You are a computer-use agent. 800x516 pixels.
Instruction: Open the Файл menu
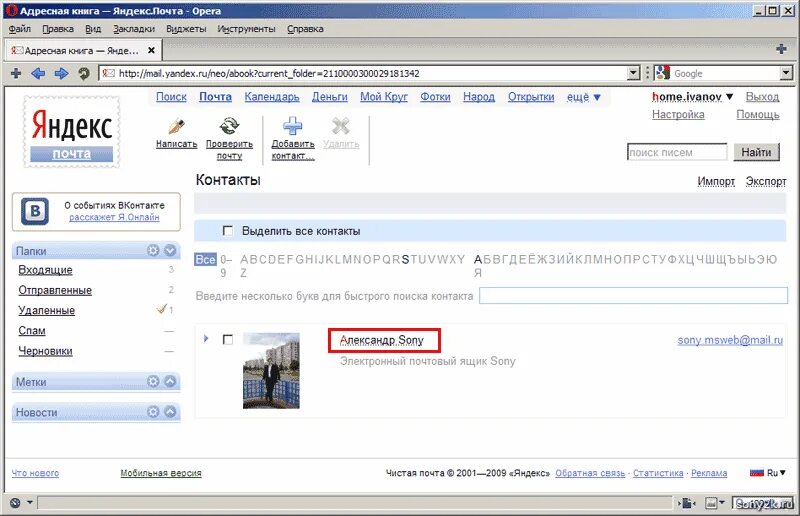19,29
